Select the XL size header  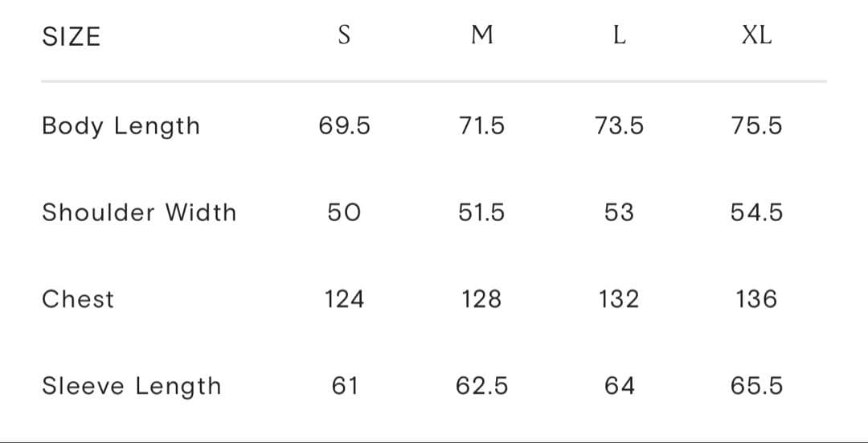(x=757, y=35)
